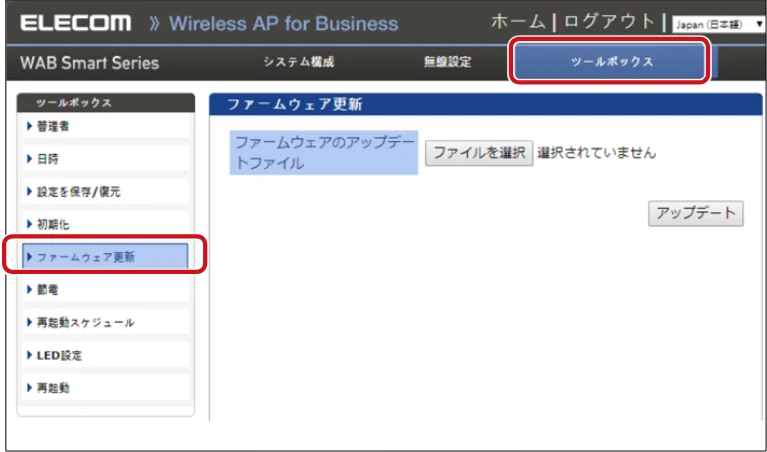
Task: Click the ホーム link
Action: 519,22
